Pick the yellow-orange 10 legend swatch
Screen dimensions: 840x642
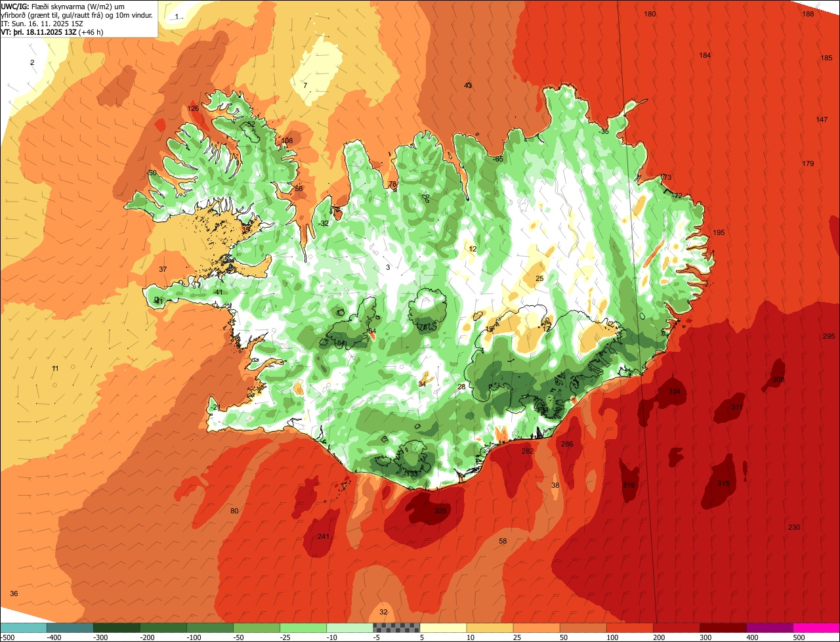[x=490, y=628]
